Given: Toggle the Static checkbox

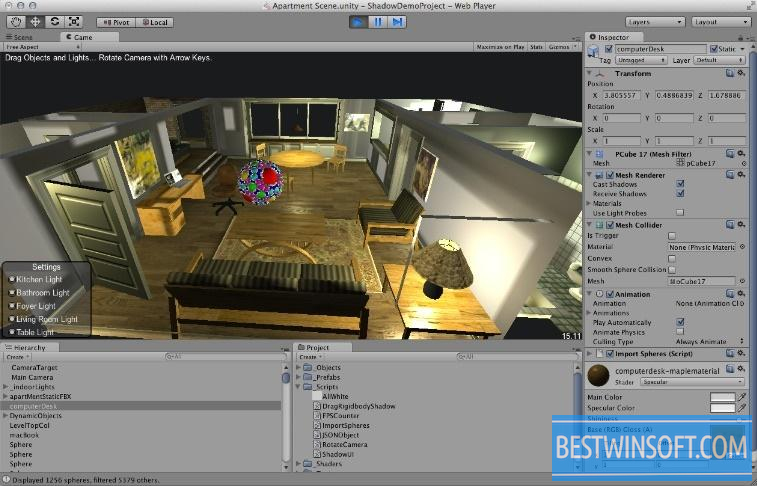Looking at the screenshot, I should pos(714,49).
